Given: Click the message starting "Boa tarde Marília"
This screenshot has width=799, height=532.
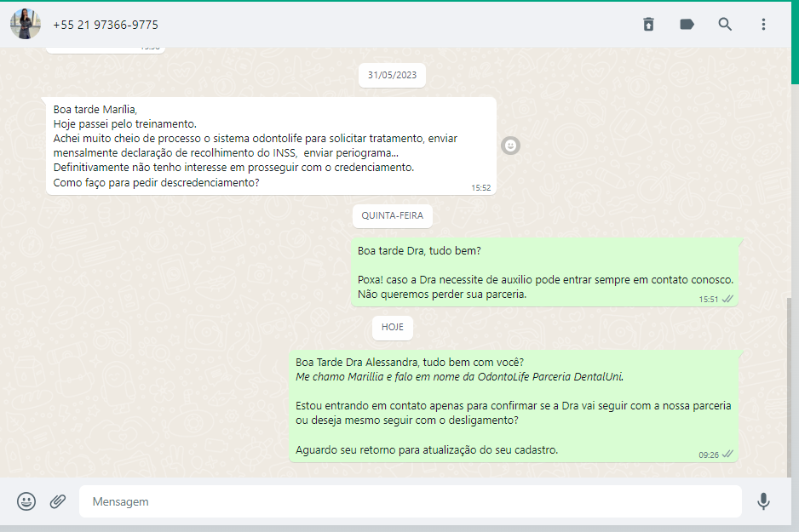Looking at the screenshot, I should coord(271,146).
